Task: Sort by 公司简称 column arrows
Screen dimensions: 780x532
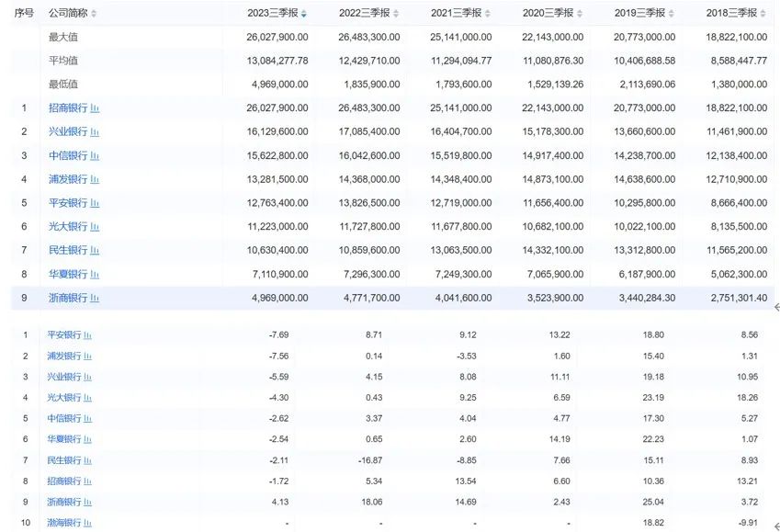Action: pyautogui.click(x=94, y=14)
